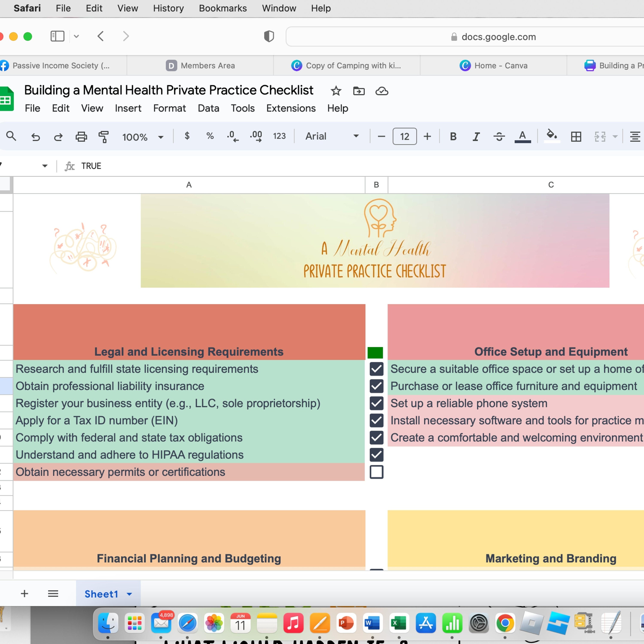The image size is (644, 644).
Task: Increase decimal places
Action: tap(256, 136)
